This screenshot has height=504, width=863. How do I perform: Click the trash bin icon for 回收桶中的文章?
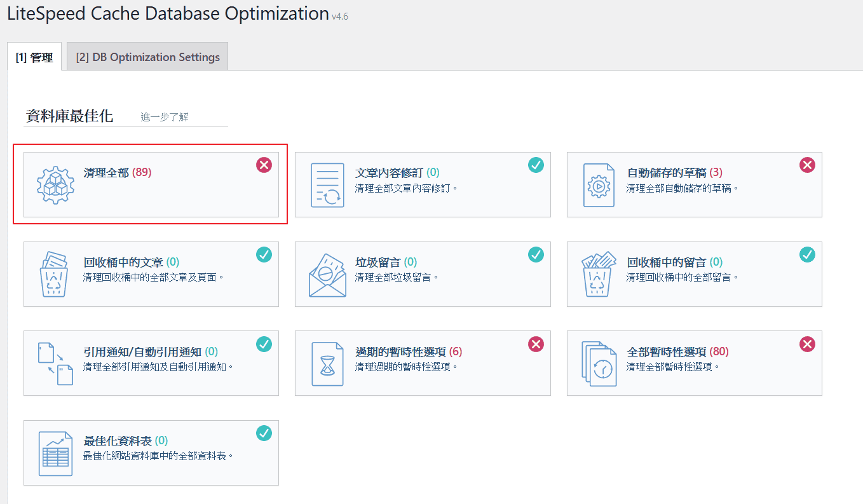(55, 274)
